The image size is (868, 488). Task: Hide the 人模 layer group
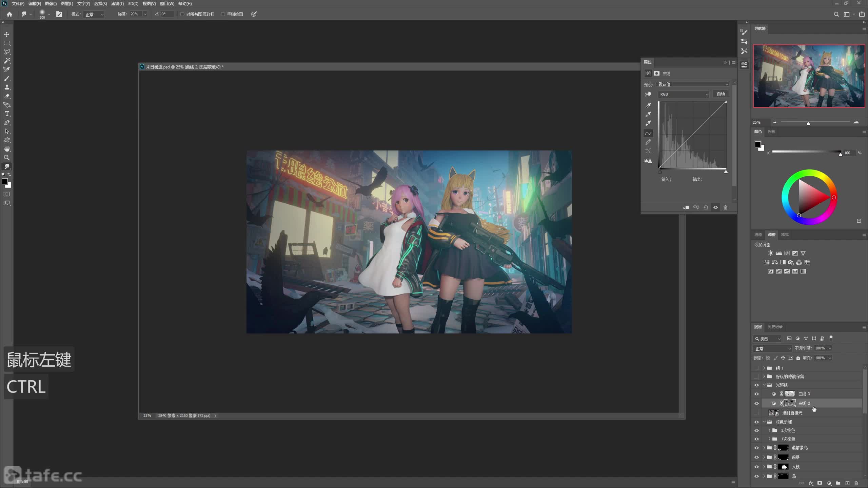tap(756, 467)
